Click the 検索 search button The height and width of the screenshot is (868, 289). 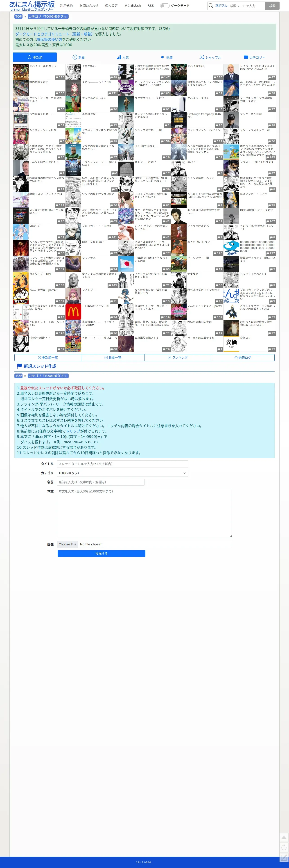[x=272, y=6]
